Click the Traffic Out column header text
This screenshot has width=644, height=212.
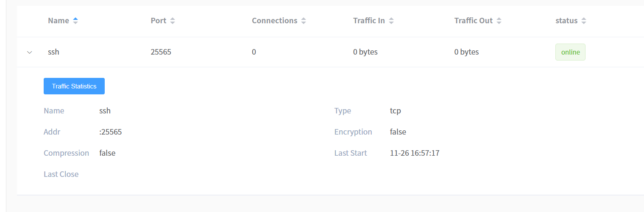(473, 21)
